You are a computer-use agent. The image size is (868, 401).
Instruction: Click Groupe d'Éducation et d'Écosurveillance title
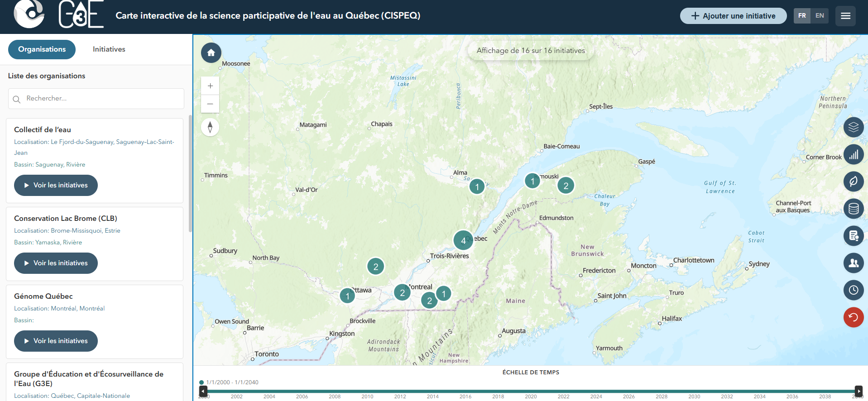click(x=89, y=379)
